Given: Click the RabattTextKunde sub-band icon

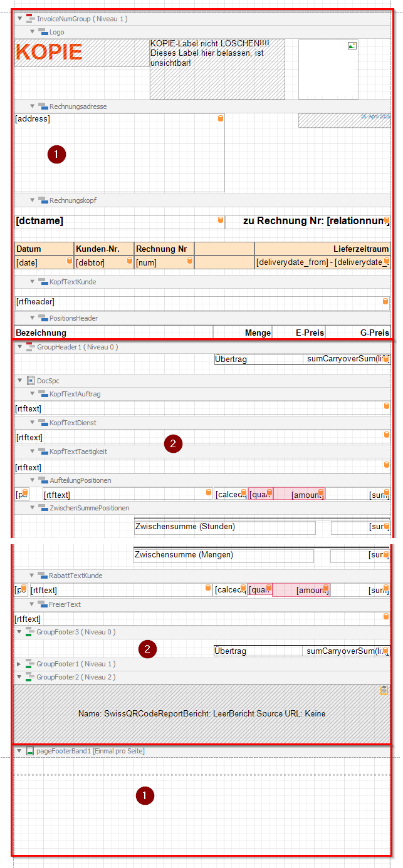Looking at the screenshot, I should point(43,576).
